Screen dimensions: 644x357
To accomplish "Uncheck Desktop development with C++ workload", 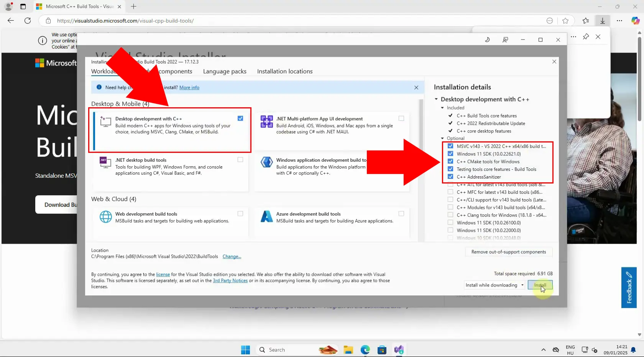I will (240, 118).
